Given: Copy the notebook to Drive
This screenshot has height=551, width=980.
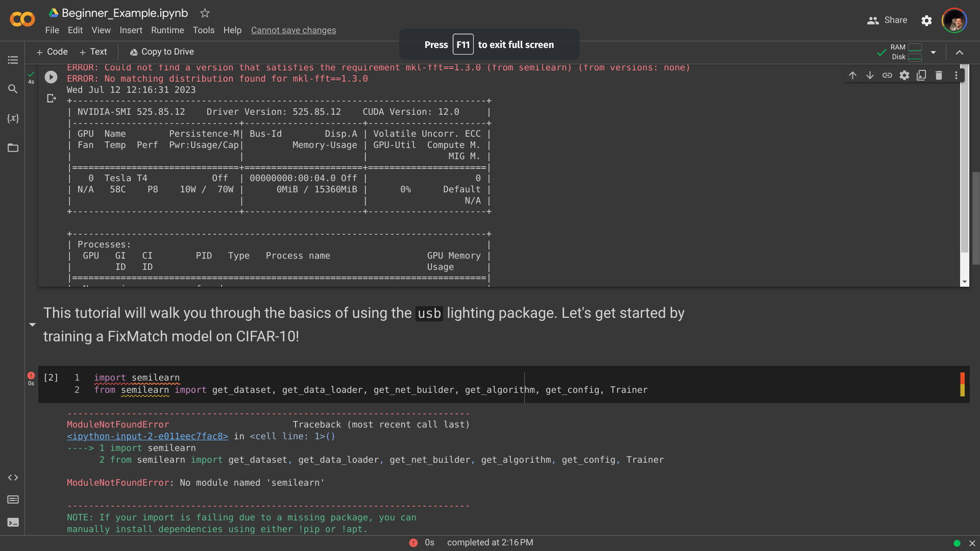Looking at the screenshot, I should pos(162,52).
